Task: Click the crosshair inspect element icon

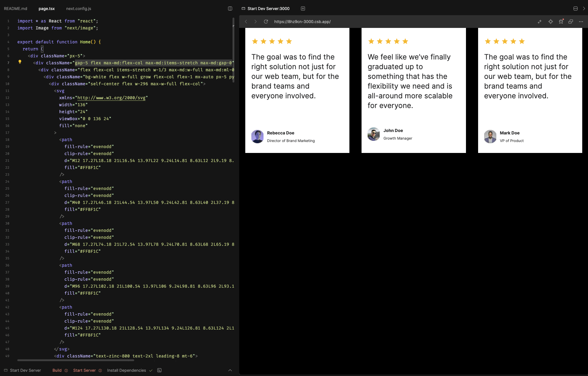Action: [x=550, y=22]
